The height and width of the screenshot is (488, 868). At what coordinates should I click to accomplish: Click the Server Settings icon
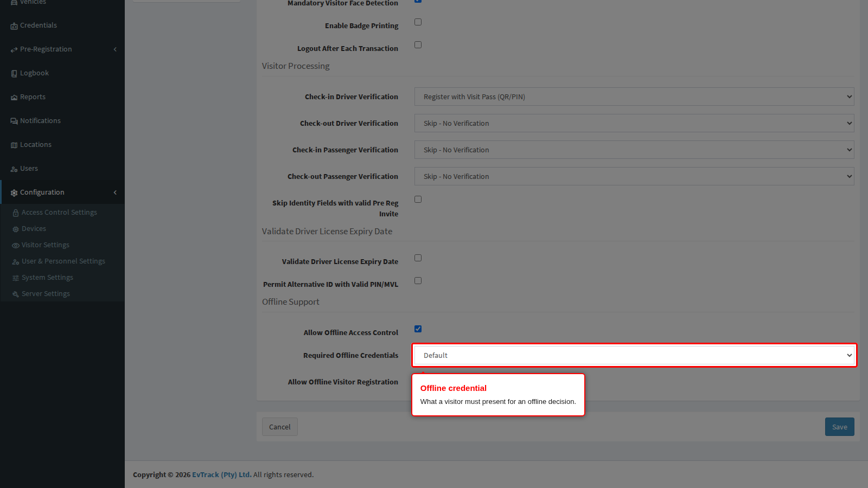[16, 294]
